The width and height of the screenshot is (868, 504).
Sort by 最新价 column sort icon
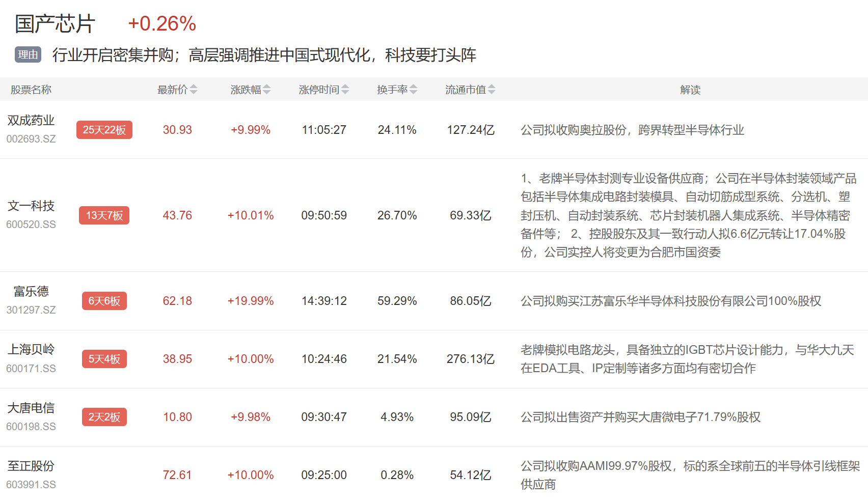coord(194,90)
